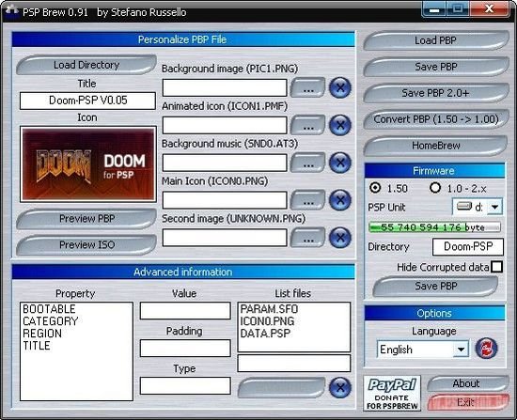Image resolution: width=517 pixels, height=420 pixels.
Task: Select BOOTABLE in the Property list
Action: 49,309
